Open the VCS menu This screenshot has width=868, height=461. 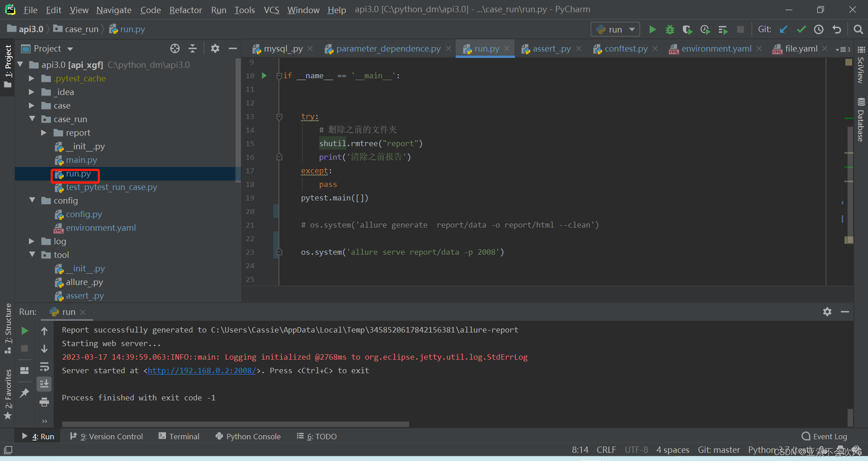click(271, 10)
